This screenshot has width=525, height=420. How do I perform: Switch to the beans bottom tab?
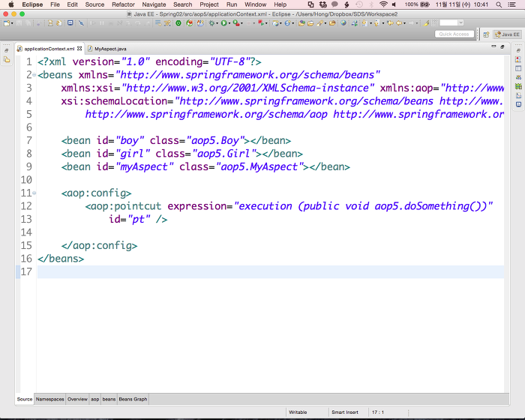pyautogui.click(x=109, y=399)
